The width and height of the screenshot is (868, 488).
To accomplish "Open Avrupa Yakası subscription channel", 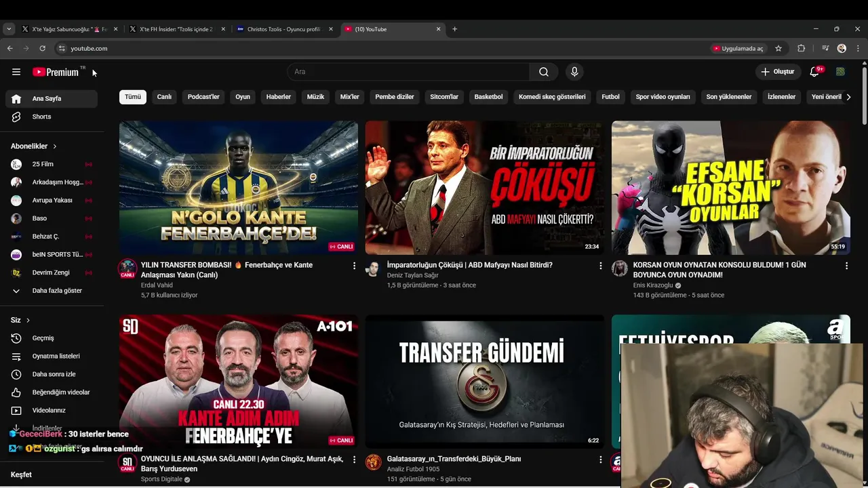I will (52, 200).
